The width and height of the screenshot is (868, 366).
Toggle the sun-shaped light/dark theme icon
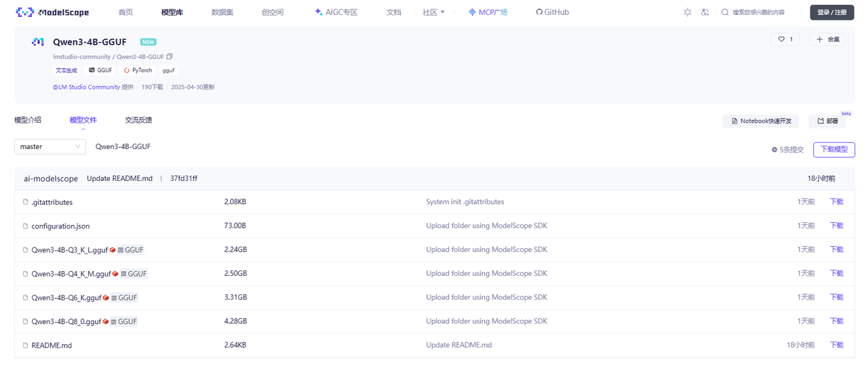[688, 12]
